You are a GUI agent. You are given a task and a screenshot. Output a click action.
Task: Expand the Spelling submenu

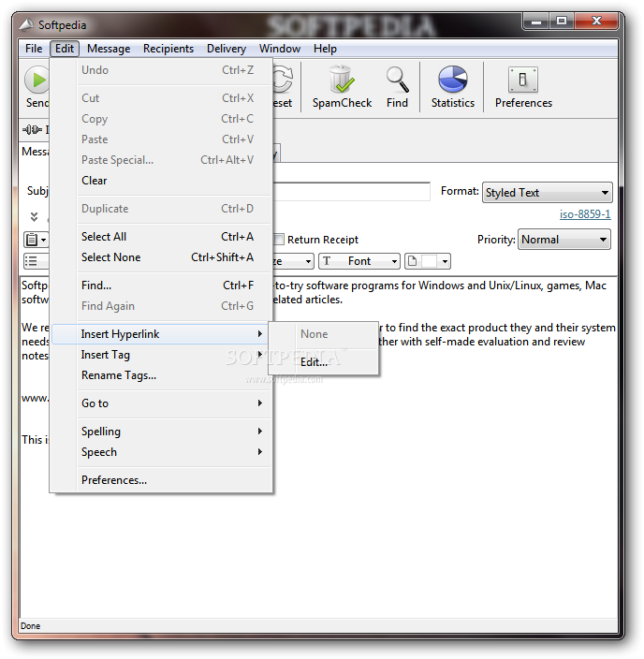click(161, 432)
